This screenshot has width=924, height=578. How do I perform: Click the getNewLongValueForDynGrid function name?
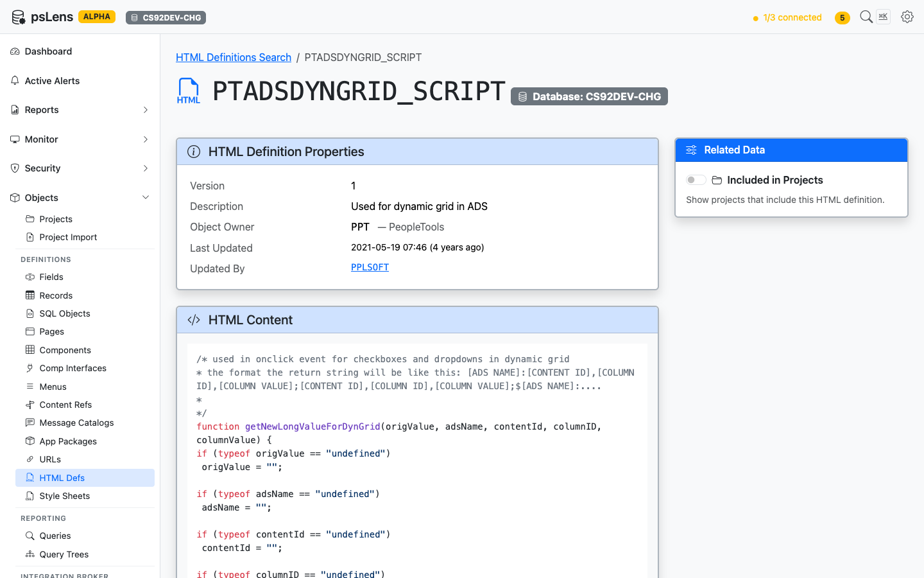pyautogui.click(x=312, y=426)
